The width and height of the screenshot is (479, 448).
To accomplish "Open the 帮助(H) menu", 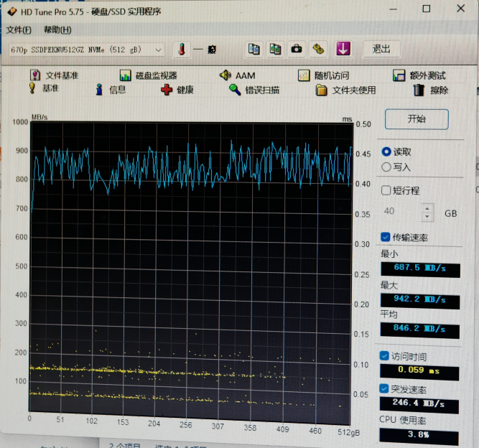I will pyautogui.click(x=57, y=30).
